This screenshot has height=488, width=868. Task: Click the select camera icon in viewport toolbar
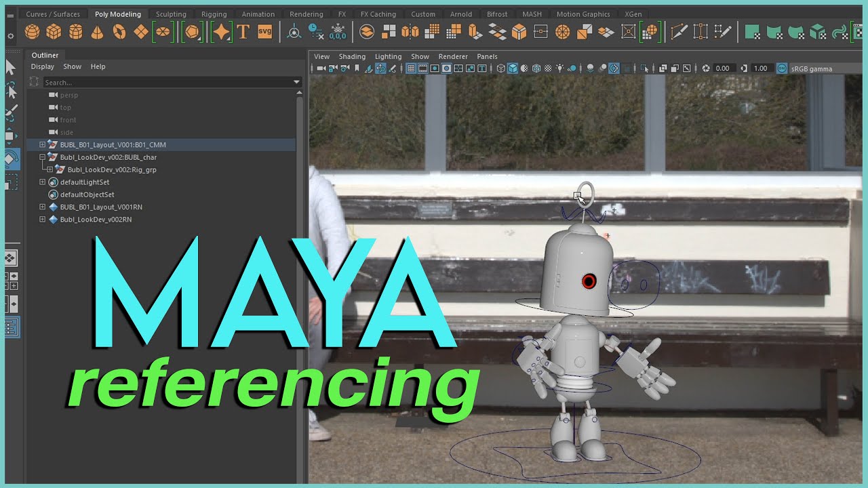click(320, 68)
